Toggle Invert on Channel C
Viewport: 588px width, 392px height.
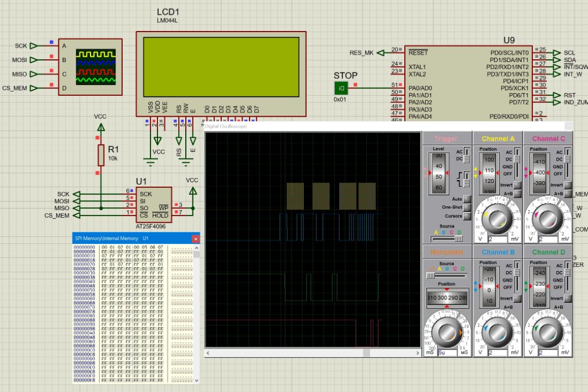[568, 185]
